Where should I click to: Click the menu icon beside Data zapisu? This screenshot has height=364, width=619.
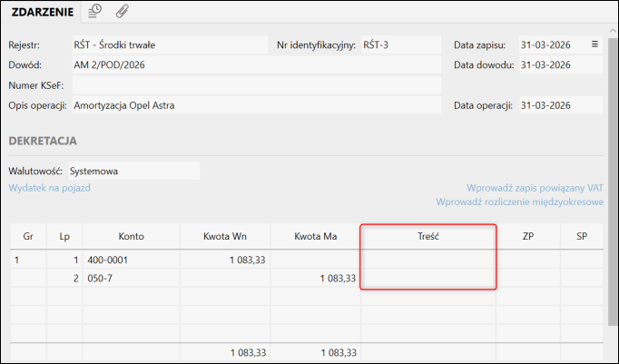tap(595, 44)
